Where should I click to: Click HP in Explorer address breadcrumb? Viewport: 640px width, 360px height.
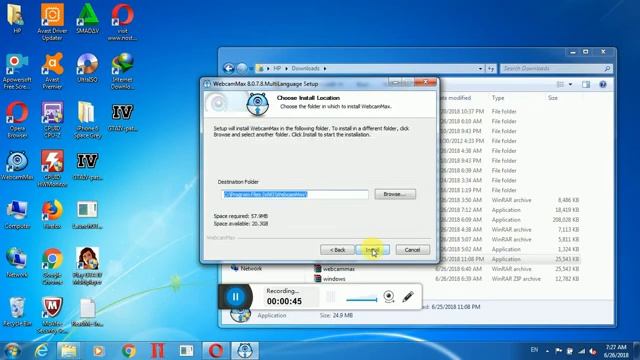(x=277, y=68)
